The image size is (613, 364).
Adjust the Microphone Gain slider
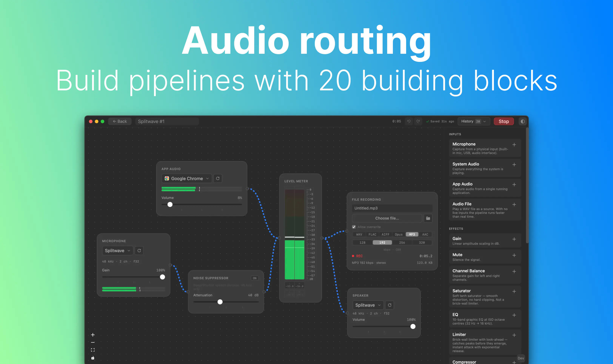coord(133,277)
